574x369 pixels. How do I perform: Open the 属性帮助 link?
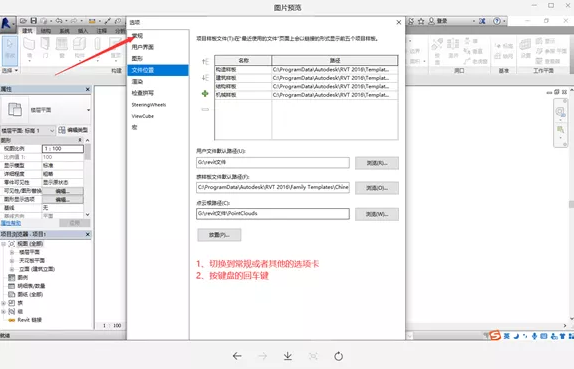click(x=11, y=223)
